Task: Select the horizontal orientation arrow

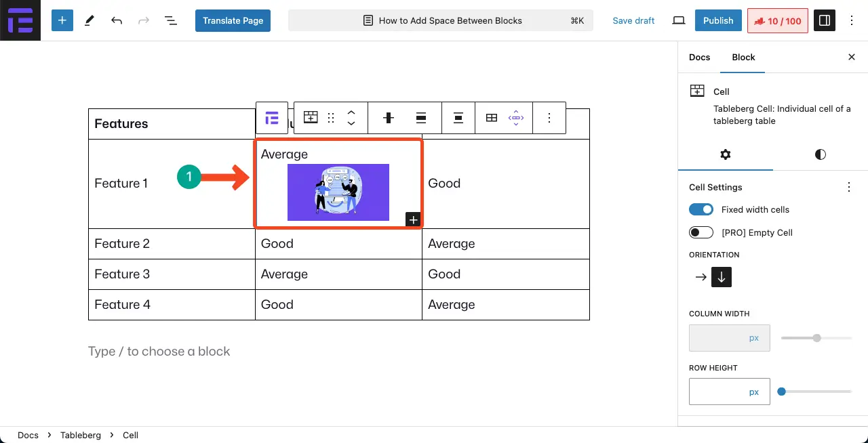Action: click(701, 277)
